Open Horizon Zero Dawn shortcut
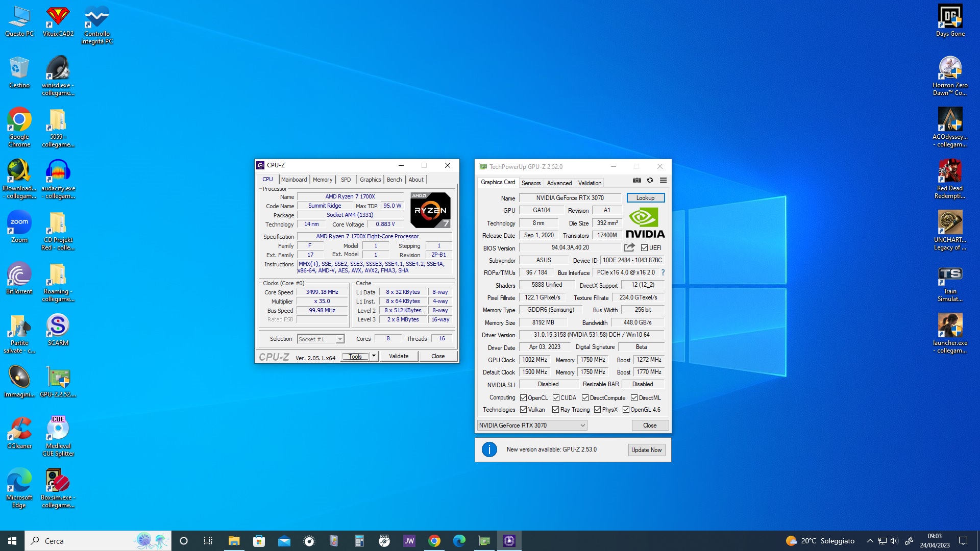This screenshot has height=551, width=980. pos(950,76)
